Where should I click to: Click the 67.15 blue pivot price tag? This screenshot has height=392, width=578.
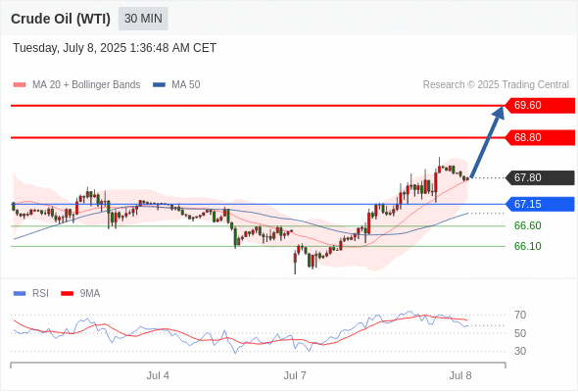540,204
